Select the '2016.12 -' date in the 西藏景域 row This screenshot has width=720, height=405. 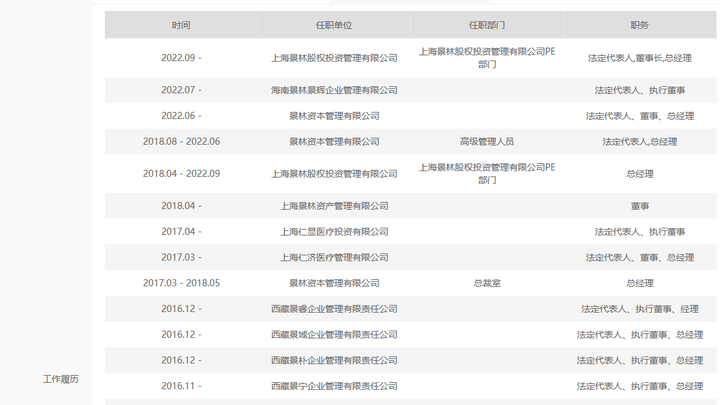click(x=181, y=334)
